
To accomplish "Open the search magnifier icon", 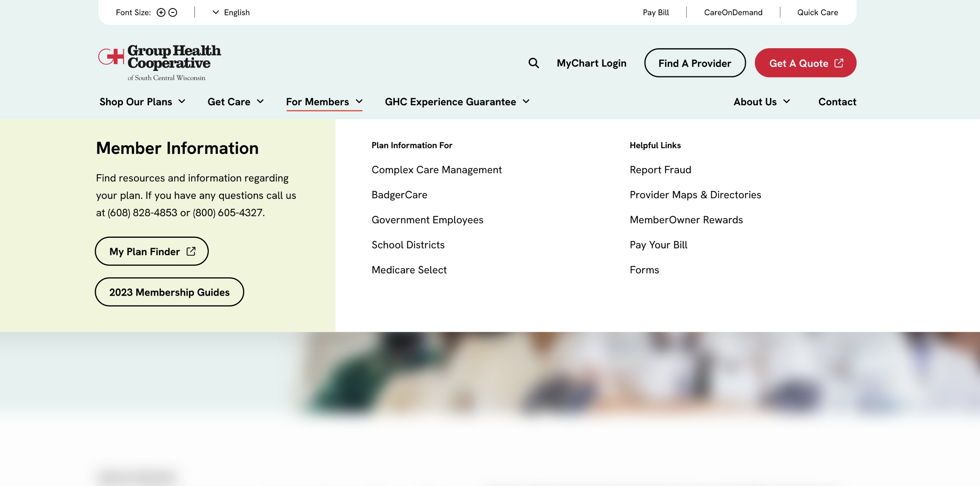I will point(533,63).
